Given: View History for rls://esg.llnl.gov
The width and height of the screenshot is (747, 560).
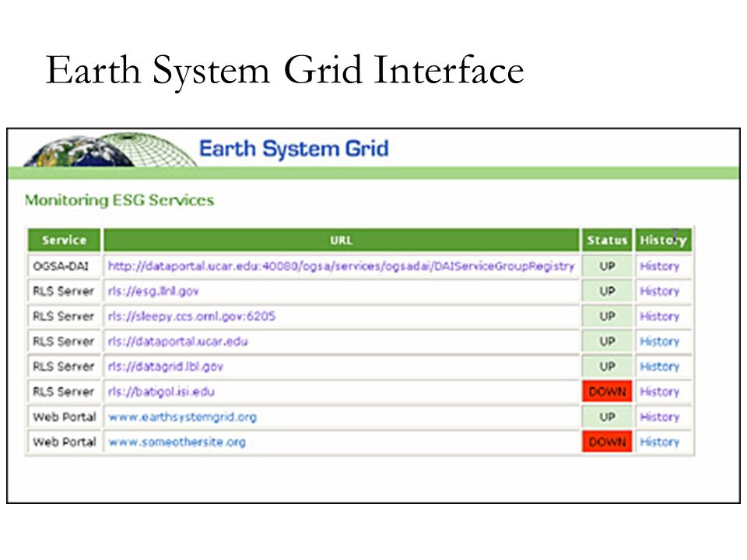Looking at the screenshot, I should pos(659,292).
